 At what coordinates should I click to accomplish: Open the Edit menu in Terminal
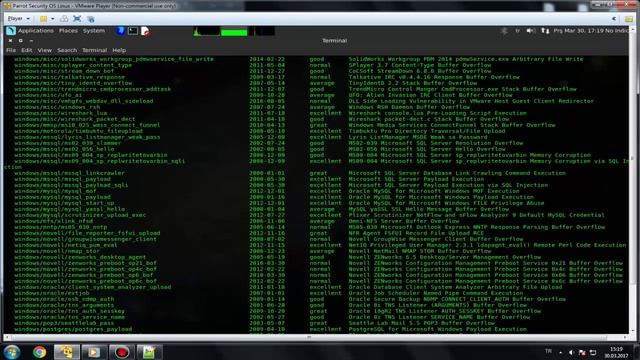point(27,50)
